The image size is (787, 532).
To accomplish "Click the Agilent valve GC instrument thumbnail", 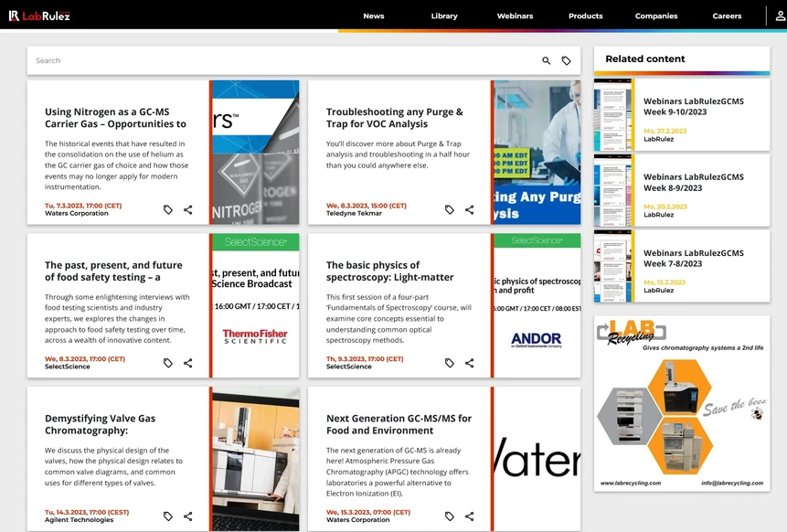I will click(255, 458).
